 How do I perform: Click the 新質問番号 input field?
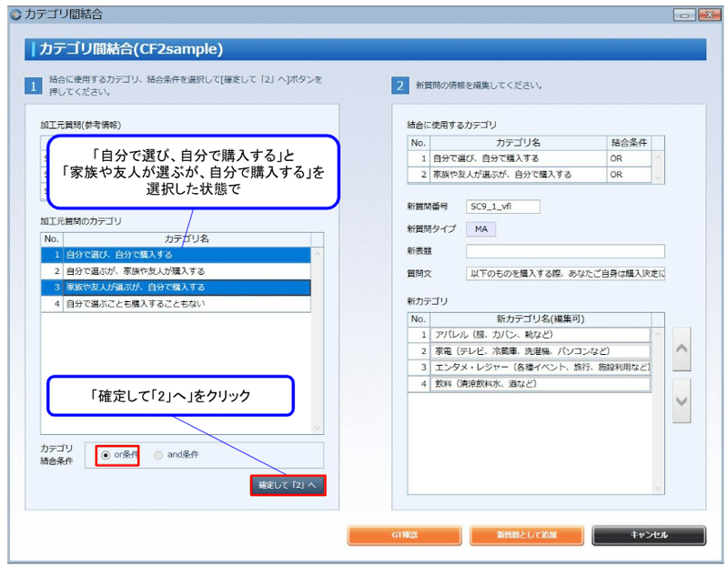(x=503, y=206)
